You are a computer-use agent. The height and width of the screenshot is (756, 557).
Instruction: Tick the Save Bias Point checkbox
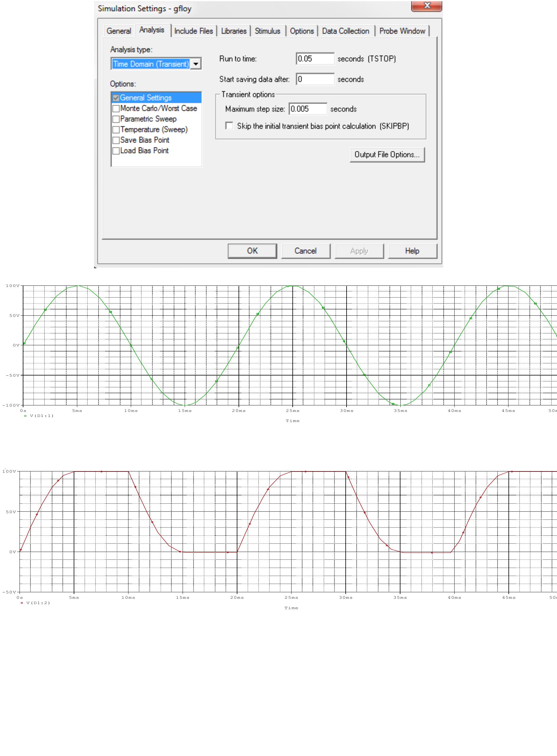pyautogui.click(x=116, y=140)
